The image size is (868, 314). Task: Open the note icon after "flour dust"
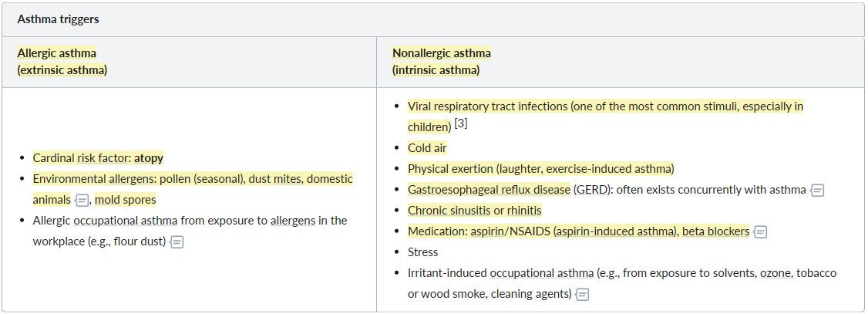(177, 242)
